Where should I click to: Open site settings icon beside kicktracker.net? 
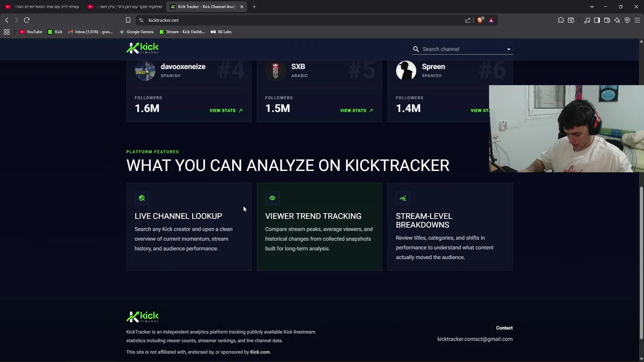pos(141,20)
